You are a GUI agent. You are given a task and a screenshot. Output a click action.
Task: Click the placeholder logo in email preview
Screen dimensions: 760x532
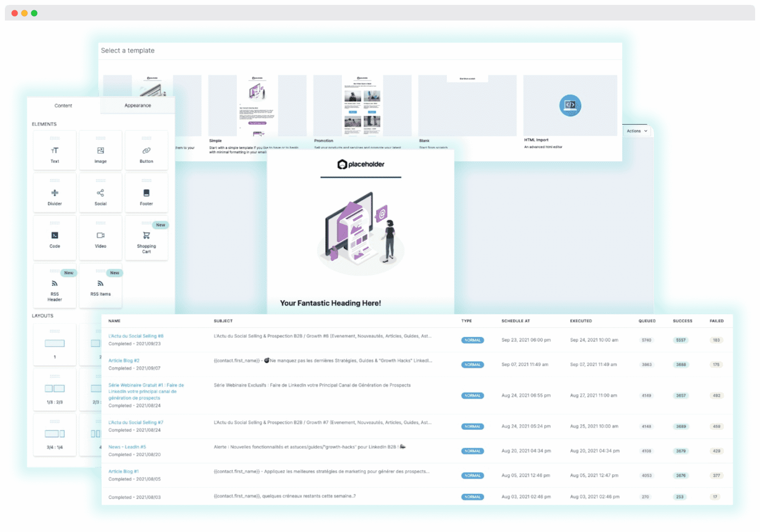click(x=361, y=164)
